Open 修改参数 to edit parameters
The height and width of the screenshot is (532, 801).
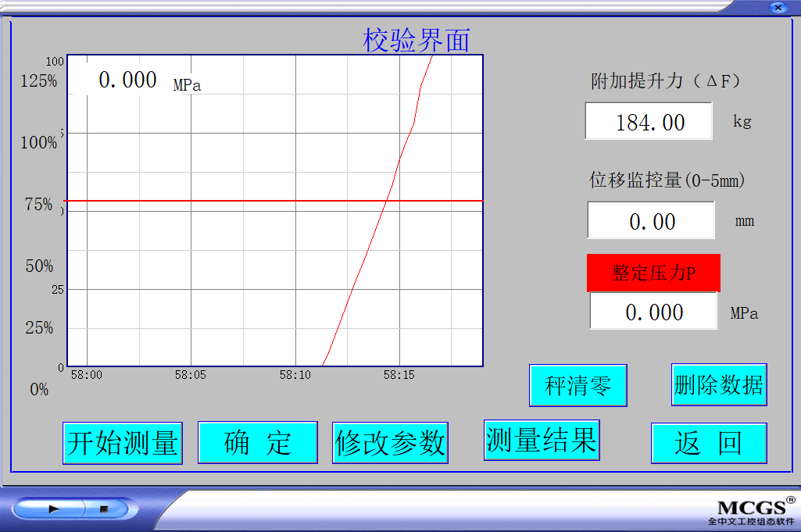tap(390, 443)
